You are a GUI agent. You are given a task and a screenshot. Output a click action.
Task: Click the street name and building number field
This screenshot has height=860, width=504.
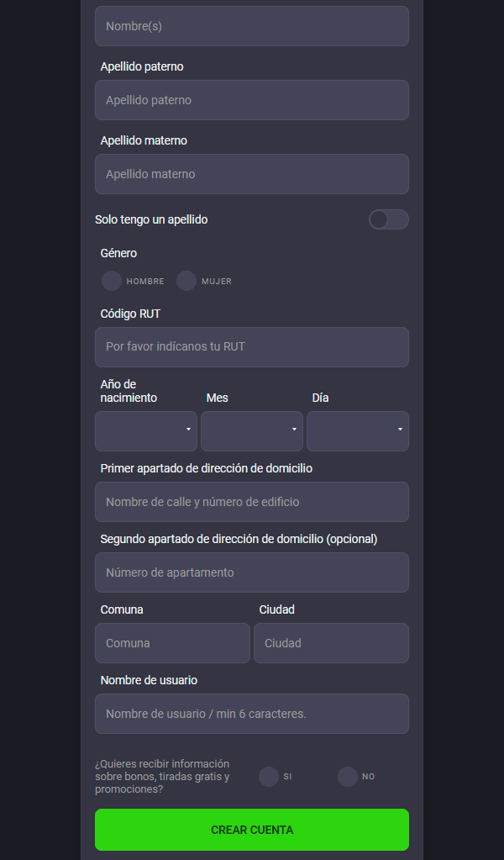click(x=252, y=502)
